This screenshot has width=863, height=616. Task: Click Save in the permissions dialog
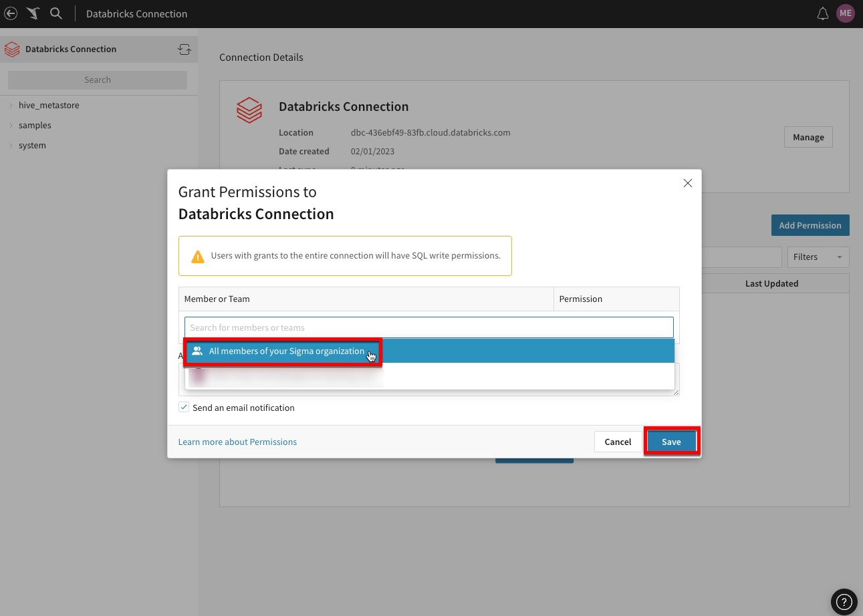pos(671,442)
